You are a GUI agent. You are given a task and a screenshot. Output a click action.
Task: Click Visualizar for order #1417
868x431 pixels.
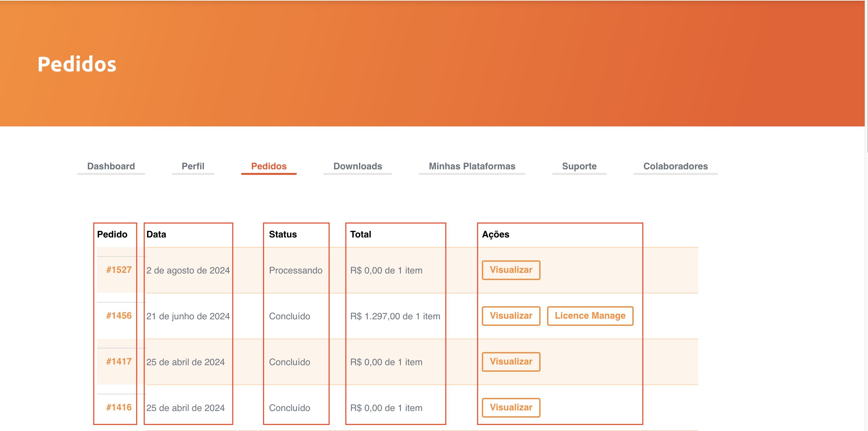click(511, 361)
